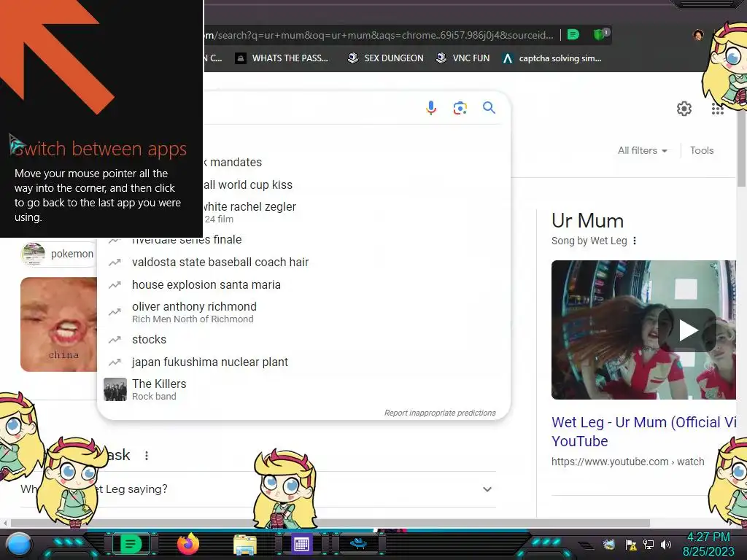Open the SEX DUNGEON bookmark
Viewport: 747px width, 560px height.
[x=385, y=58]
